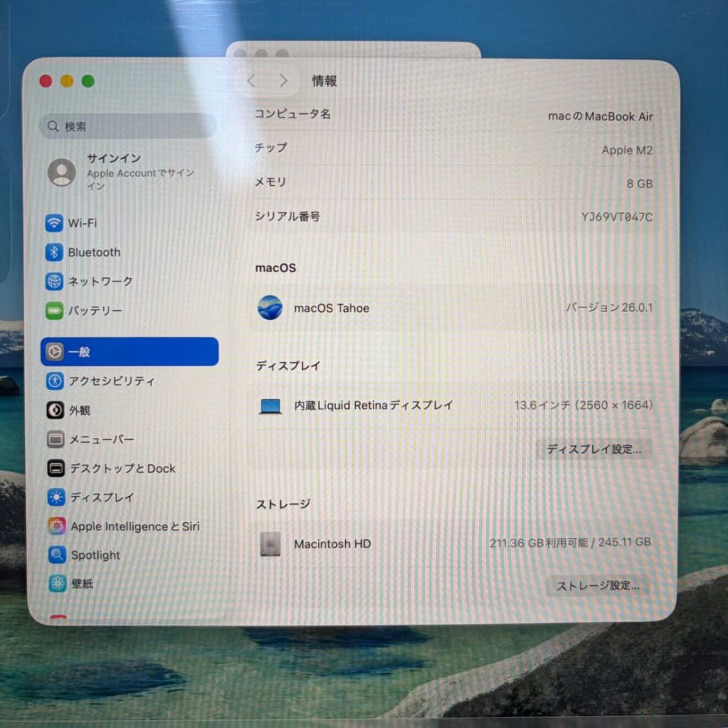Click the ストレージ section heading
728x728 pixels.
click(x=283, y=504)
